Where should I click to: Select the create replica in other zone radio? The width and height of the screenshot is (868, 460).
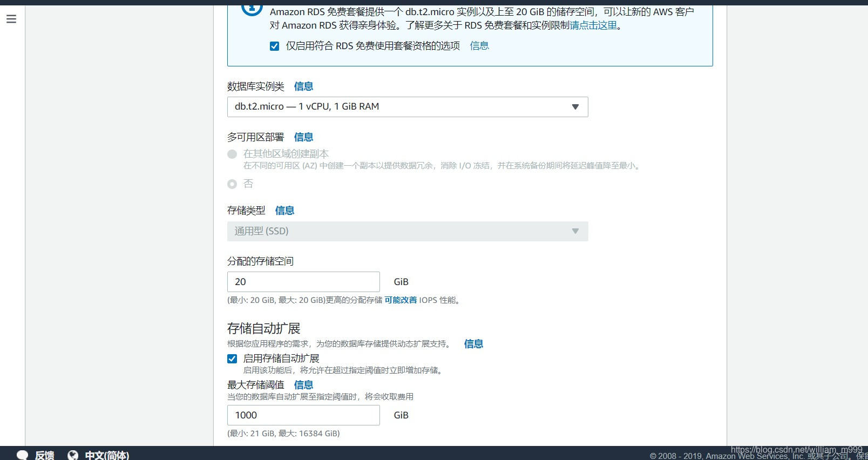coord(232,154)
